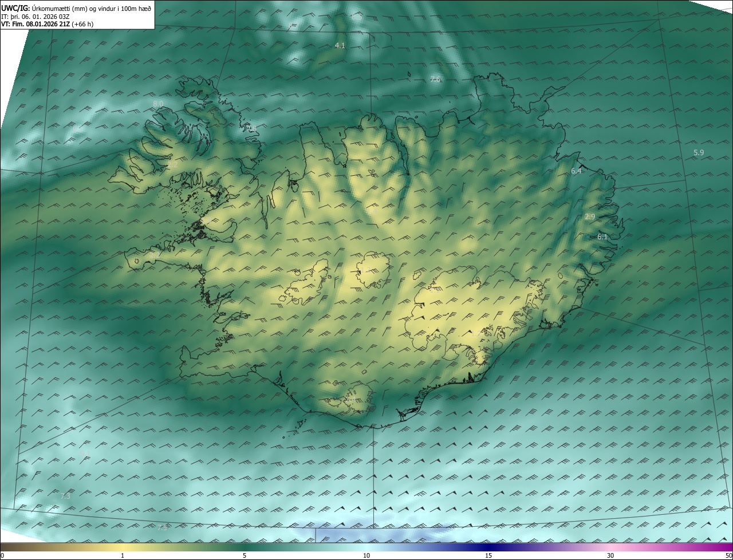Image resolution: width=733 pixels, height=560 pixels.
Task: Click the 5.9 value east of Iceland
Action: coord(699,152)
